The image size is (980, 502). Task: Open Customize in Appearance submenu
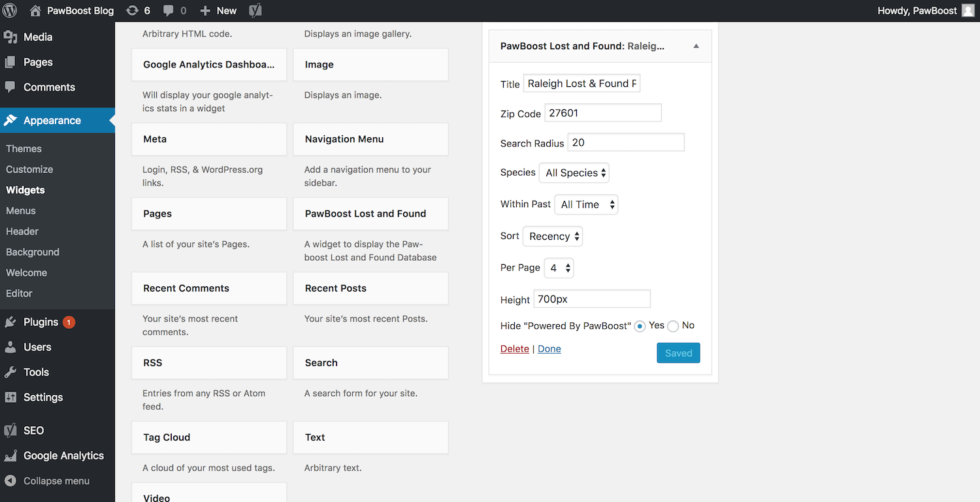tap(29, 169)
